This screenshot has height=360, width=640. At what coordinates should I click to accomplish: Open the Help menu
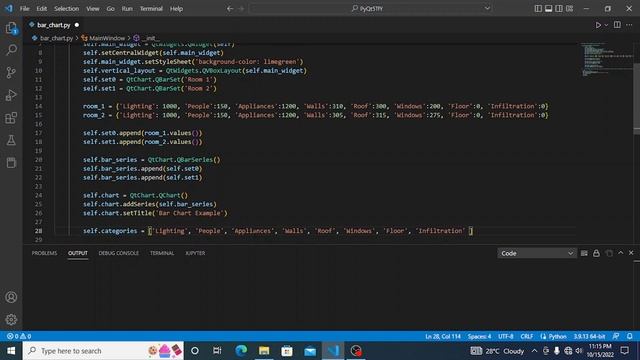(x=176, y=9)
